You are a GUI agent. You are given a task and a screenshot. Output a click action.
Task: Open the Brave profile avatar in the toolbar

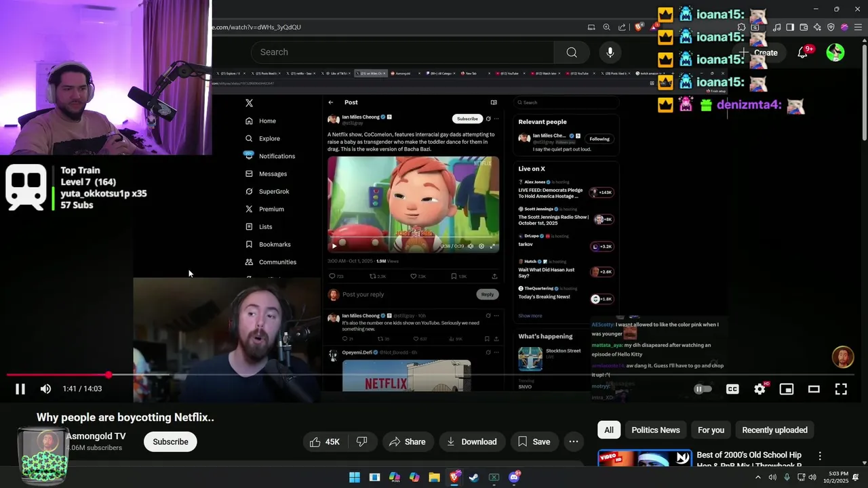pos(845,27)
